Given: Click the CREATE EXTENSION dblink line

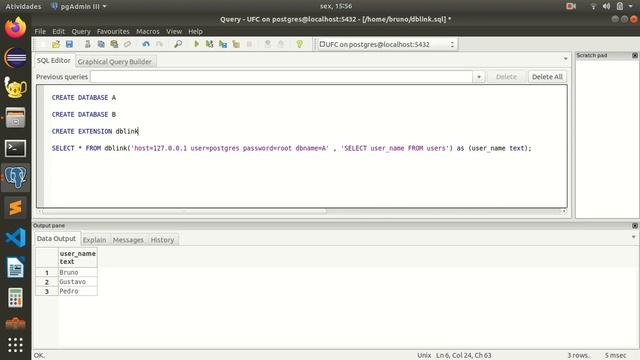Looking at the screenshot, I should 95,131.
